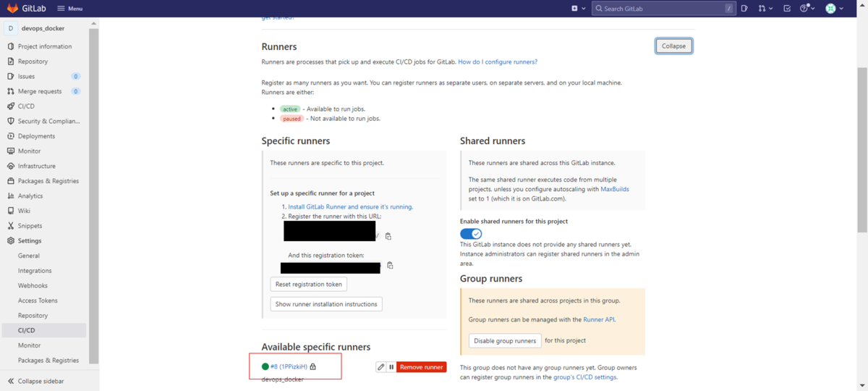Open the user avatar dropdown
Screen dimensions: 868x391
point(835,9)
